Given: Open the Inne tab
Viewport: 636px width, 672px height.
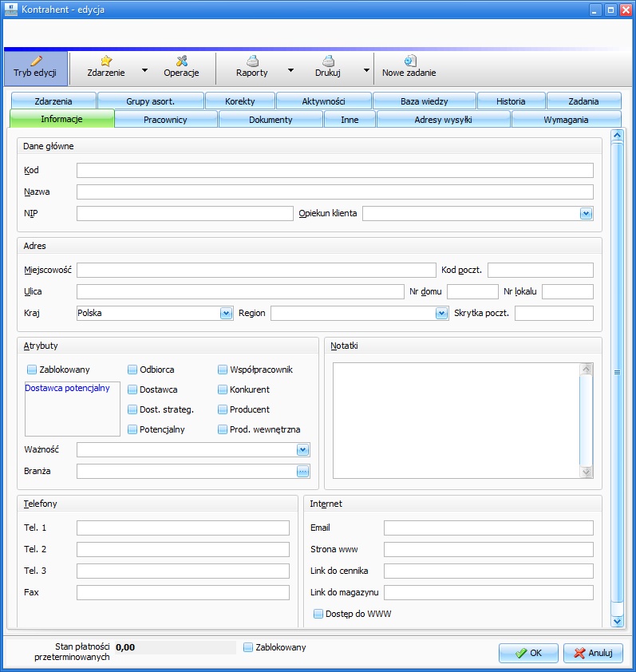Looking at the screenshot, I should [x=350, y=120].
